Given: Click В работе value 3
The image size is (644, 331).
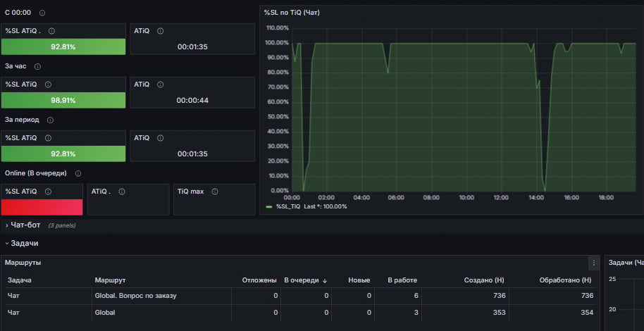Looking at the screenshot, I should (416, 313).
